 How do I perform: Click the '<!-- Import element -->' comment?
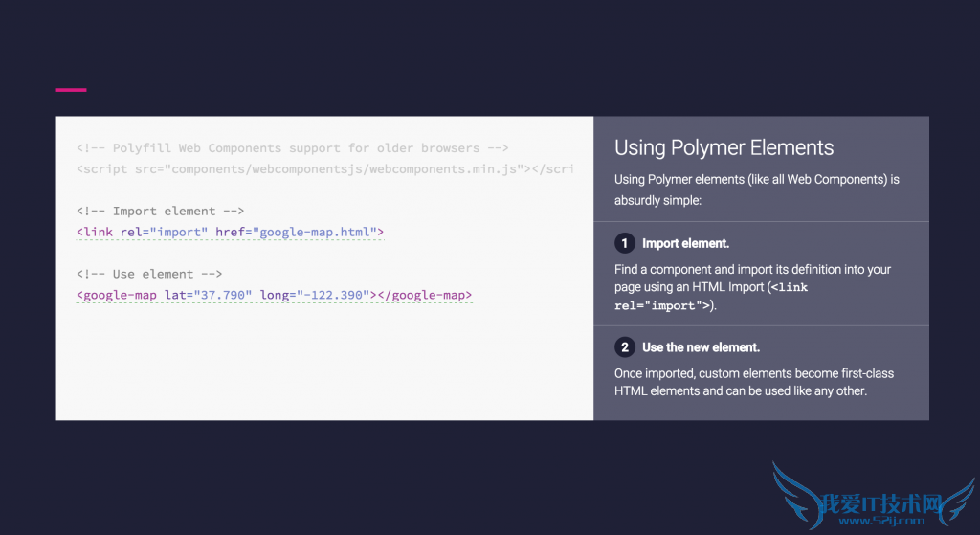click(x=160, y=211)
